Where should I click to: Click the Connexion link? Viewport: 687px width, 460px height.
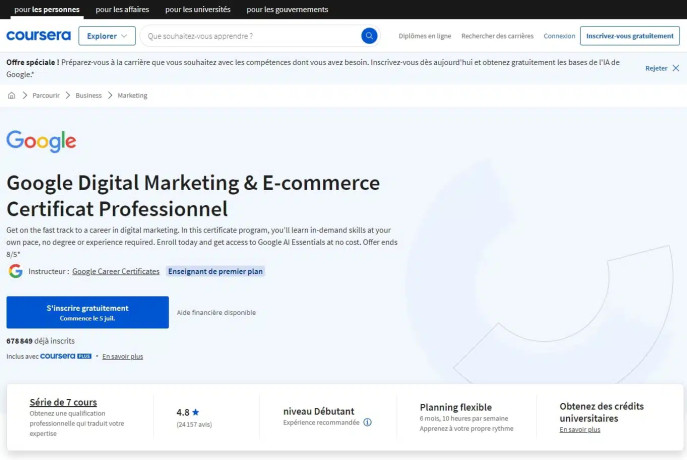pos(559,36)
